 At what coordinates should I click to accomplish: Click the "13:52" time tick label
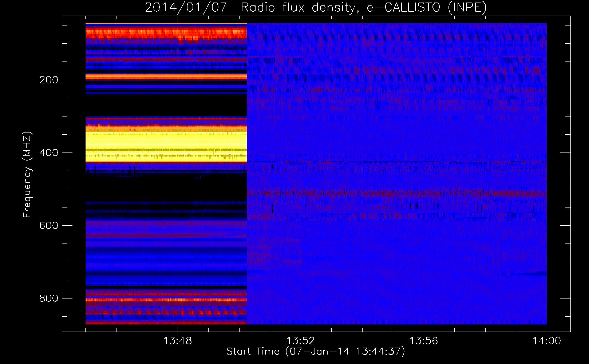coord(301,341)
